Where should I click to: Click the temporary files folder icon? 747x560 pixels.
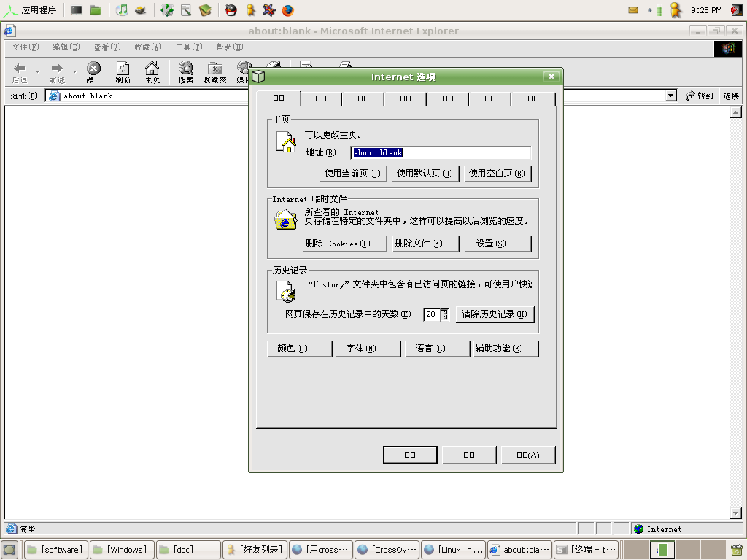coord(286,219)
